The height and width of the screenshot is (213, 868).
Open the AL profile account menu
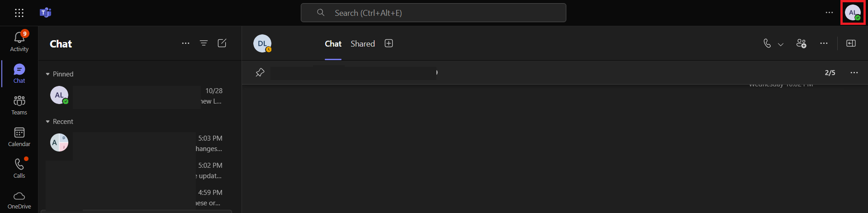click(853, 13)
